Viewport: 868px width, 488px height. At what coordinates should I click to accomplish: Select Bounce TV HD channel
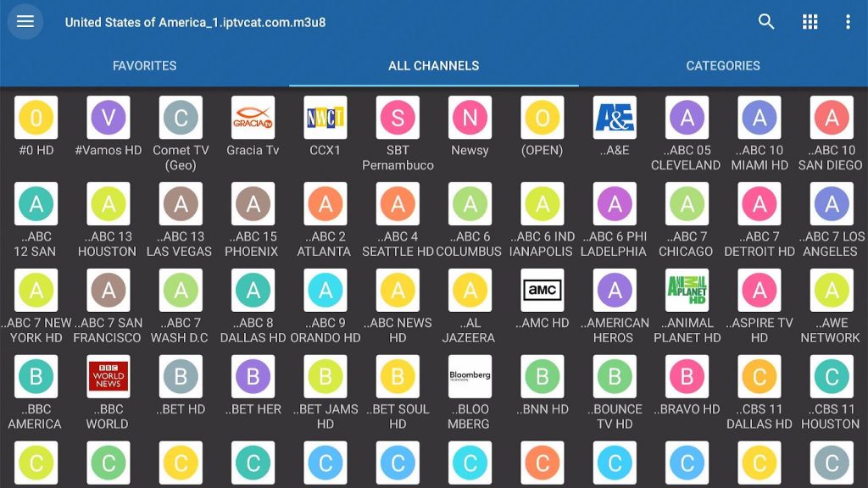(615, 377)
